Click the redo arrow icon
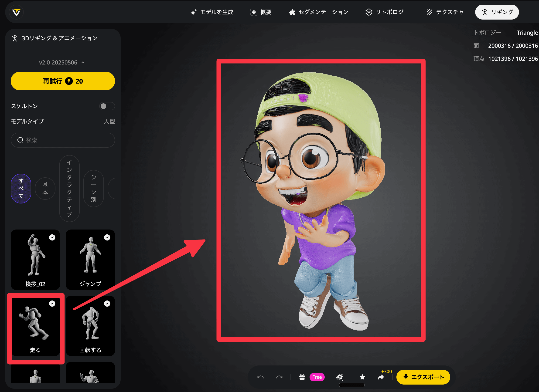Viewport: 539px width, 392px height. click(279, 377)
